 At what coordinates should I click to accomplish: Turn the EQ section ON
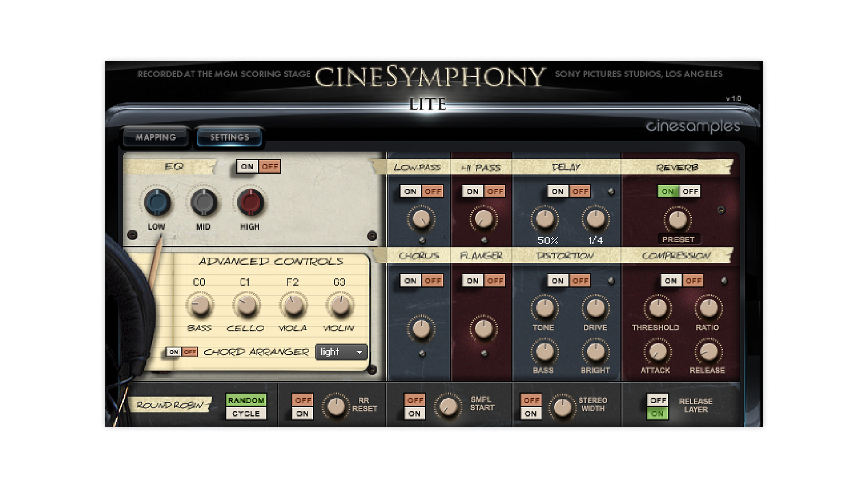point(247,167)
